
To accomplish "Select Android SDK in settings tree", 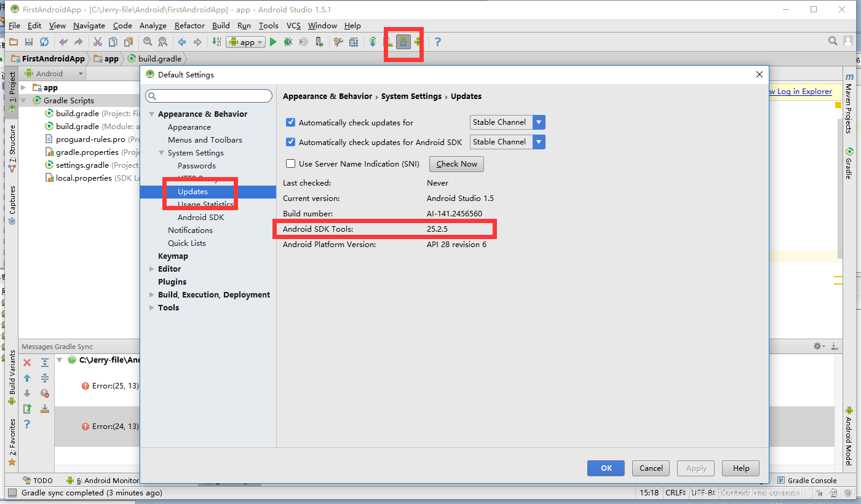I will pos(200,218).
